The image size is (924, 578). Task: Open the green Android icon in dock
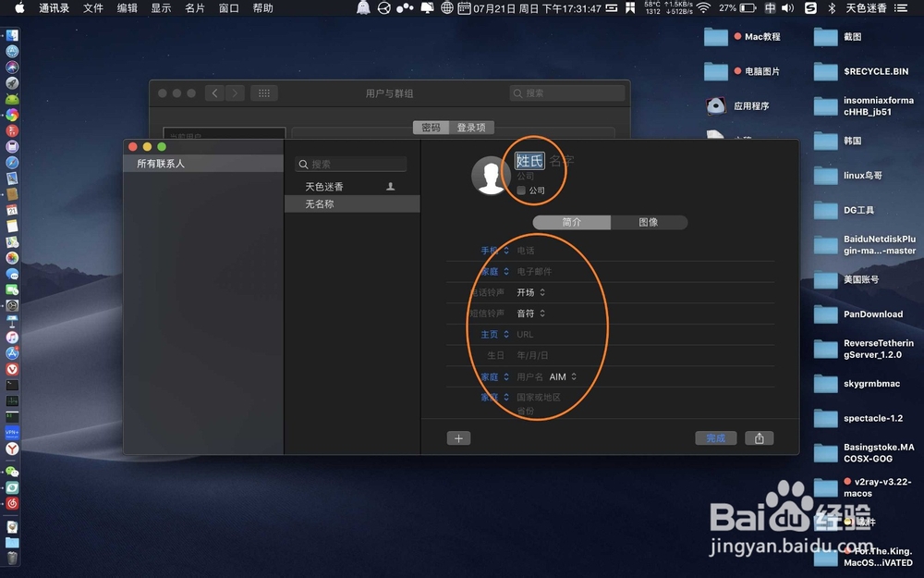tap(12, 99)
